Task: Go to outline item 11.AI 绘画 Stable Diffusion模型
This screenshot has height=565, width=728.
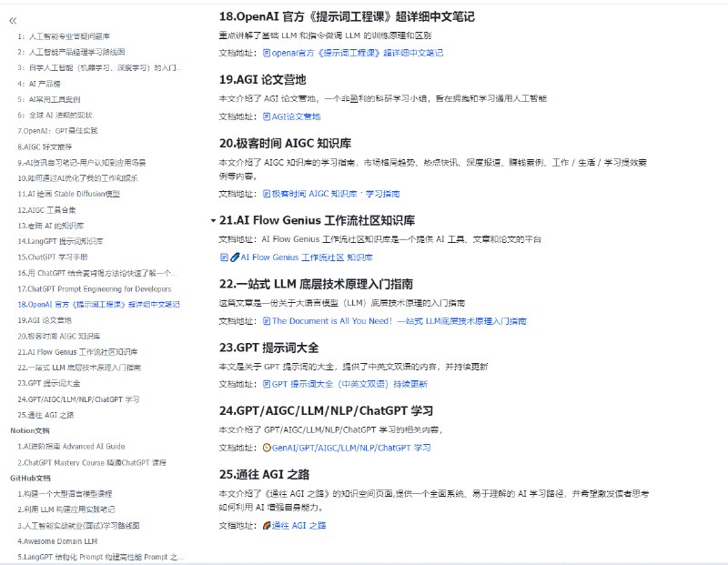Action: pyautogui.click(x=69, y=194)
